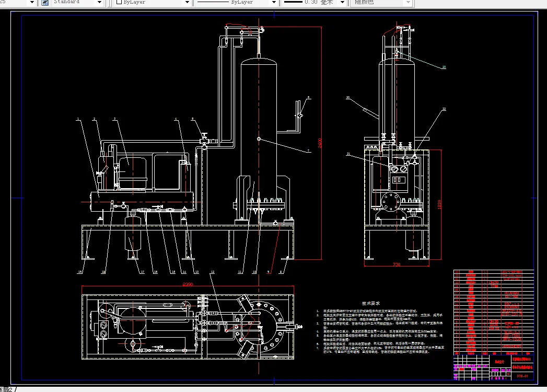Click the white ByLayer color swatch

click(119, 2)
